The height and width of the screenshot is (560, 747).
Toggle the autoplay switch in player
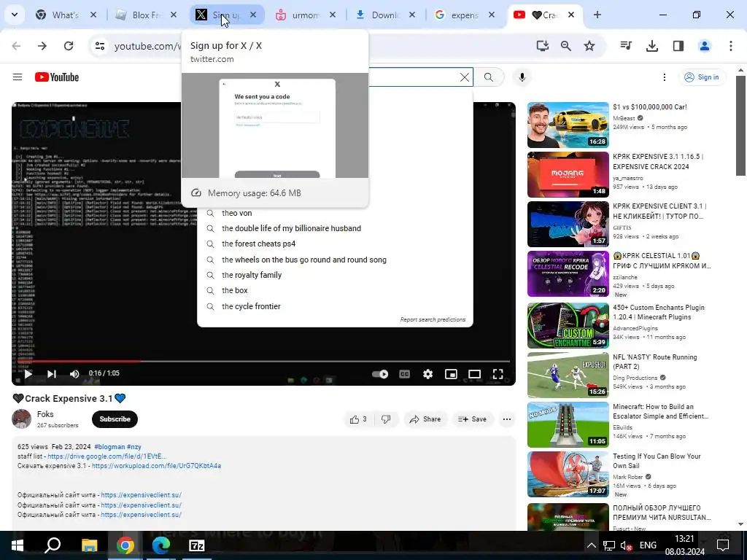click(x=380, y=374)
